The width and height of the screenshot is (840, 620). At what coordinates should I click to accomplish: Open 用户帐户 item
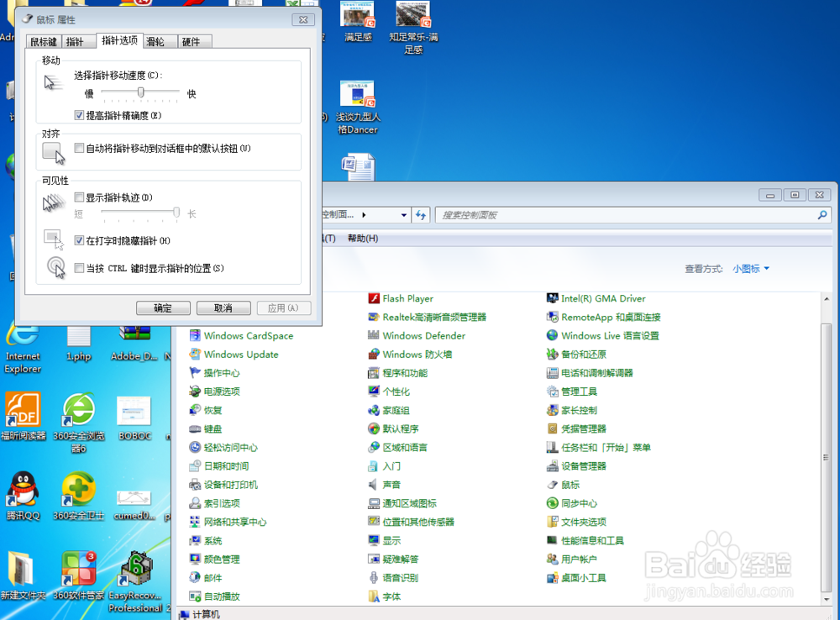[571, 560]
